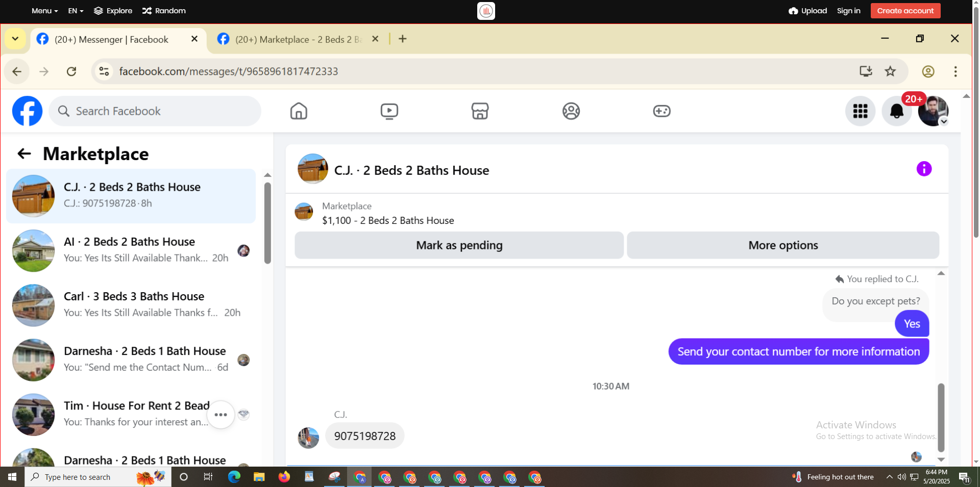Open the Chrome three-dot menu
Viewport: 980px width, 487px height.
(955, 71)
